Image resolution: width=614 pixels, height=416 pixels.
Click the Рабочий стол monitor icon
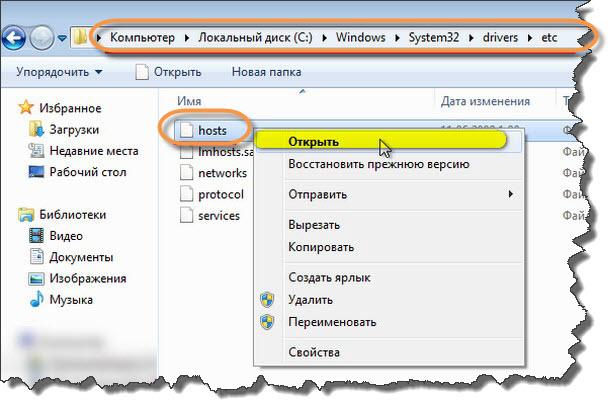36,172
